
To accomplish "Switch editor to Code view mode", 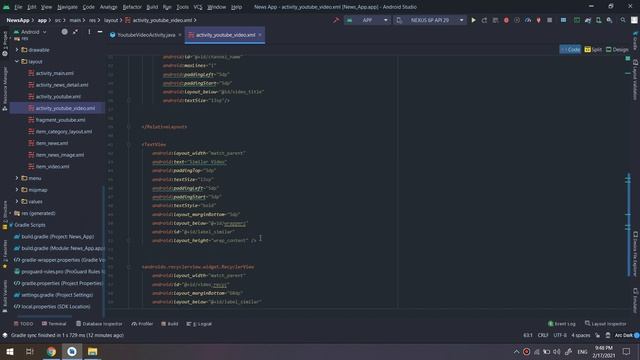I will click(x=570, y=49).
